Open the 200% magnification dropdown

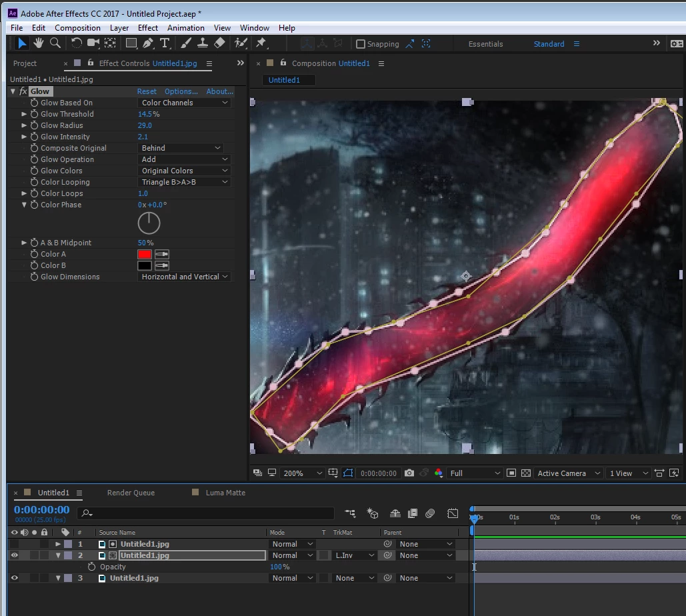[x=302, y=473]
